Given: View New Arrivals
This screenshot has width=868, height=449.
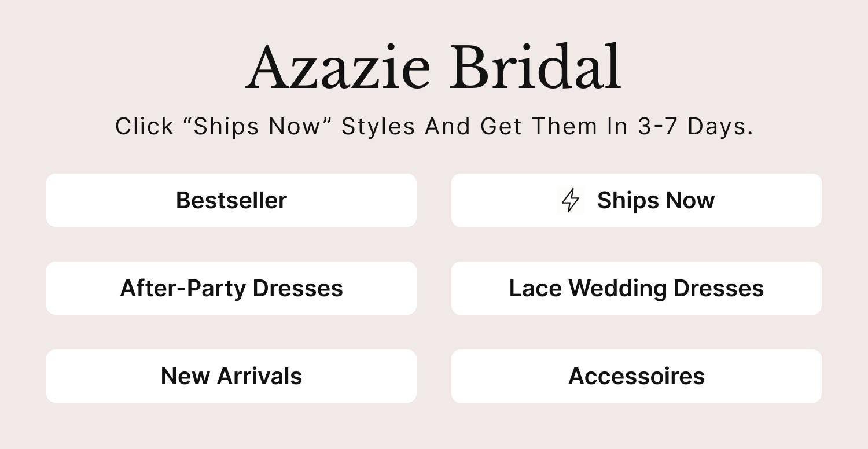Looking at the screenshot, I should [231, 376].
